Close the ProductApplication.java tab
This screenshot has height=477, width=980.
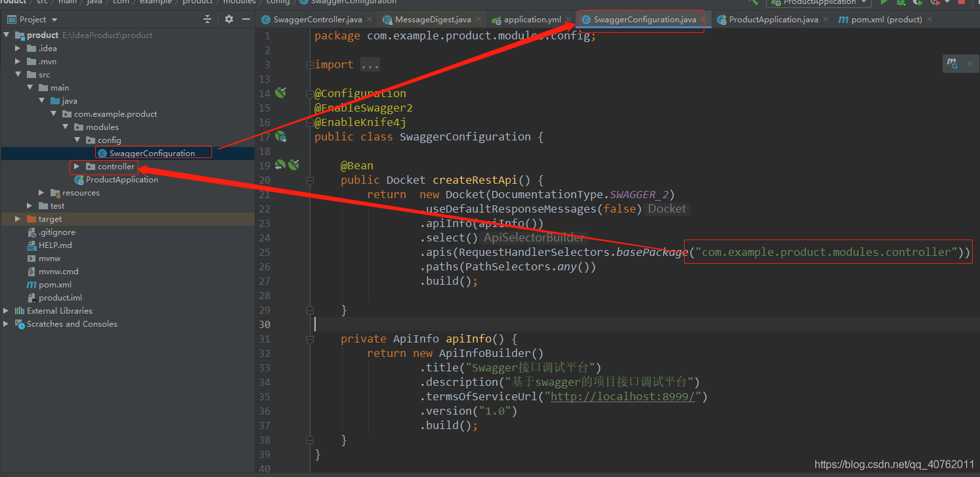coord(825,20)
